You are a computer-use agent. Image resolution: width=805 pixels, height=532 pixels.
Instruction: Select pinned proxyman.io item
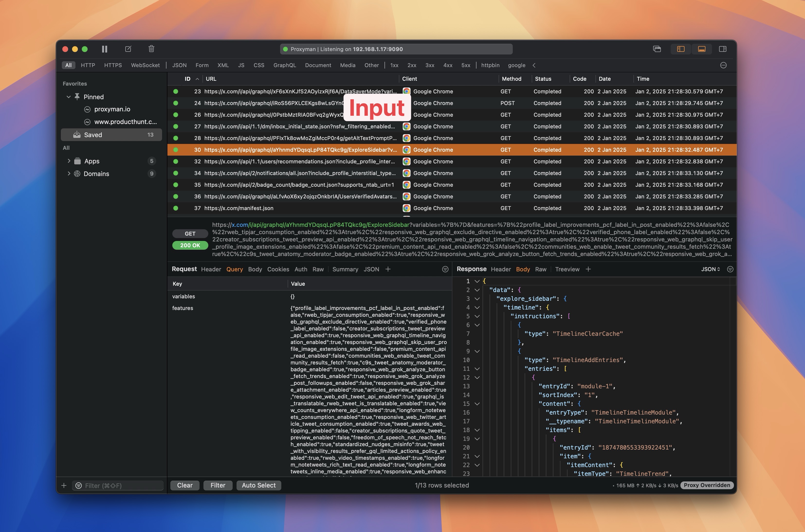point(112,109)
